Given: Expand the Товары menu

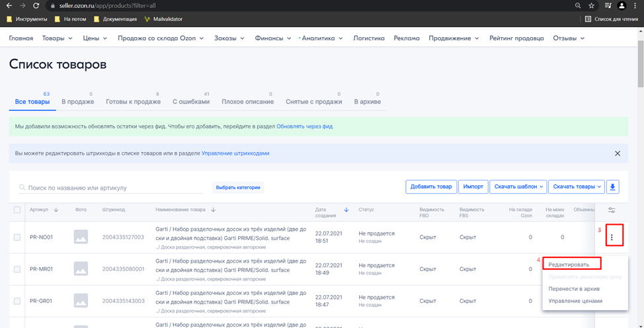Looking at the screenshot, I should click(57, 38).
